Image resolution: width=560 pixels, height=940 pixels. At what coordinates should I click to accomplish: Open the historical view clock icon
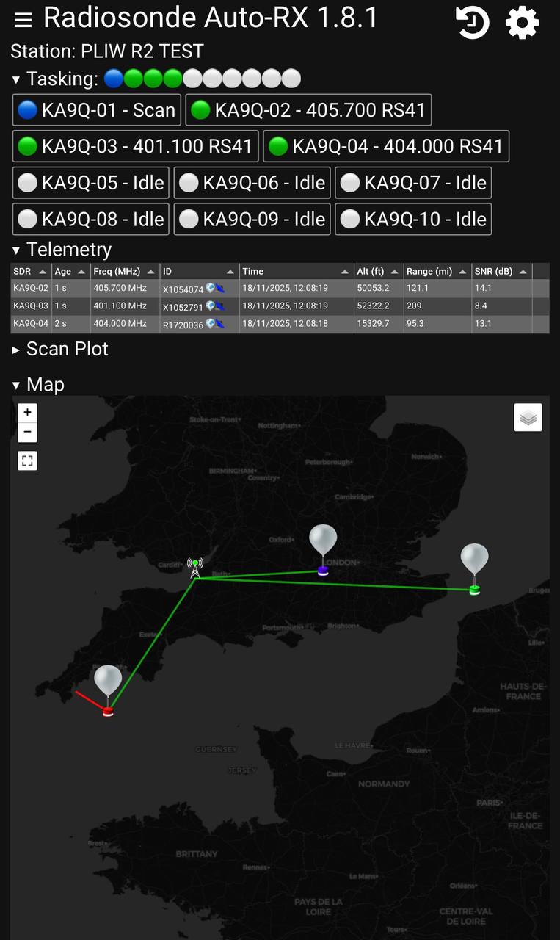click(472, 23)
